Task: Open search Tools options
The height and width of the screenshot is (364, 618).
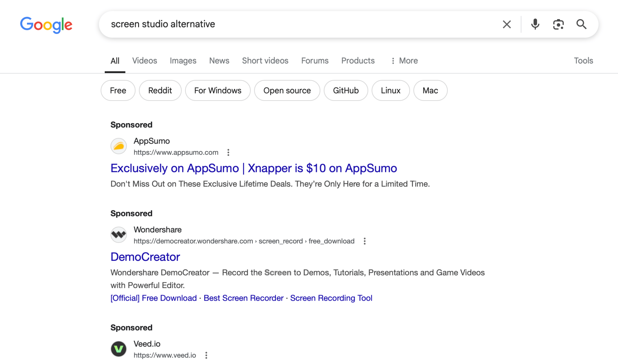Action: click(583, 61)
